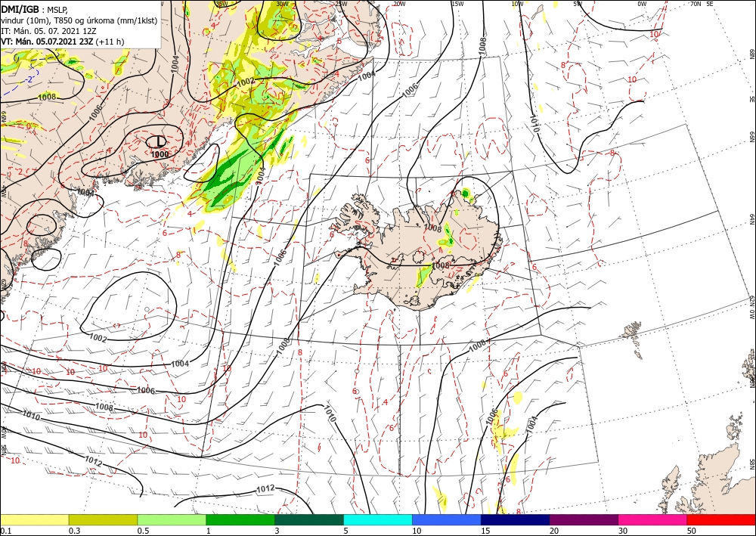This screenshot has height=536, width=756.
Task: Click the legend value '50'
Action: 692,531
